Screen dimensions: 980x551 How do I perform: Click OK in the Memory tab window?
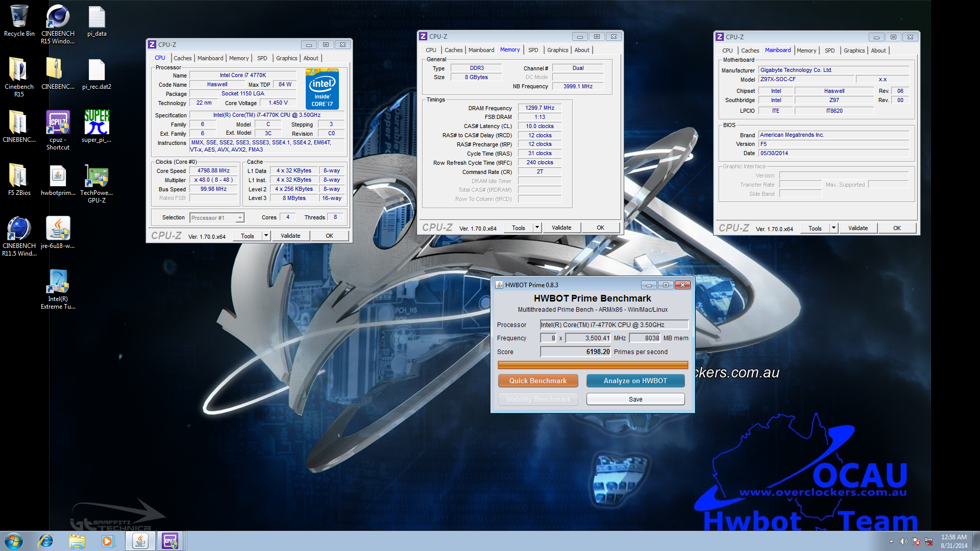pyautogui.click(x=600, y=228)
